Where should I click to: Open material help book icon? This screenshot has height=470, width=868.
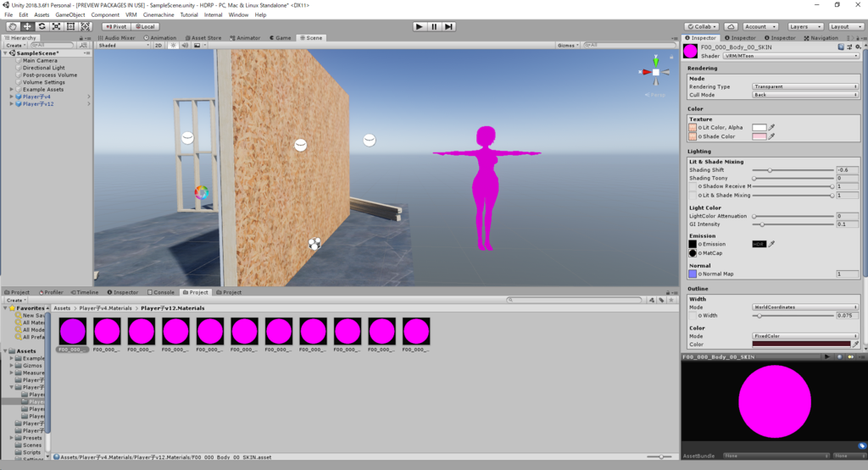[841, 47]
